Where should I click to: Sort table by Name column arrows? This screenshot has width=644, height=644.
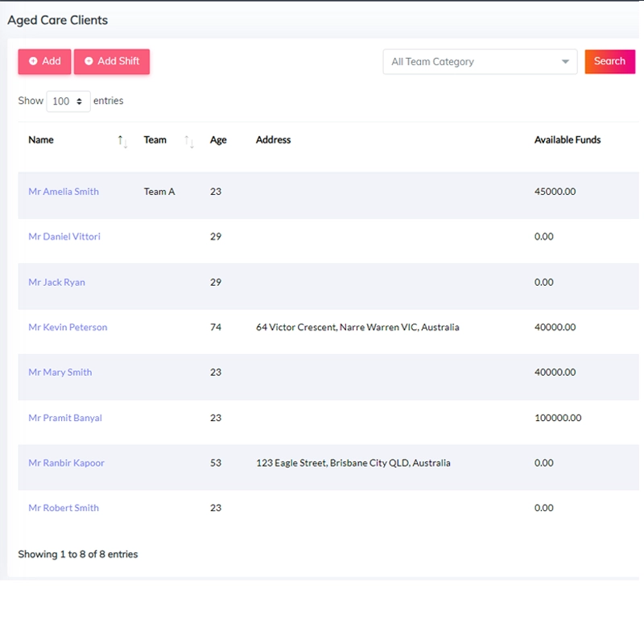coord(123,142)
